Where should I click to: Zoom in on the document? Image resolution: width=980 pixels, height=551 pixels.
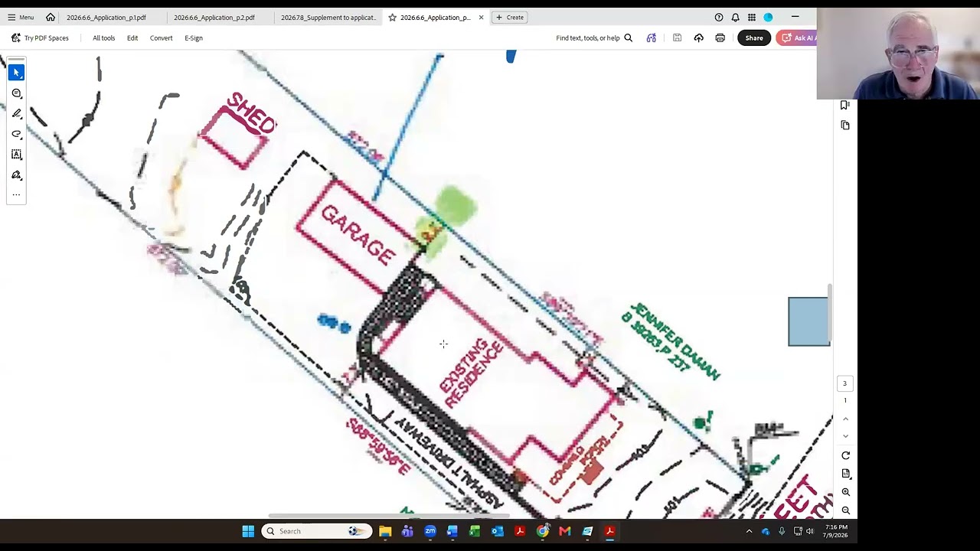coord(845,492)
